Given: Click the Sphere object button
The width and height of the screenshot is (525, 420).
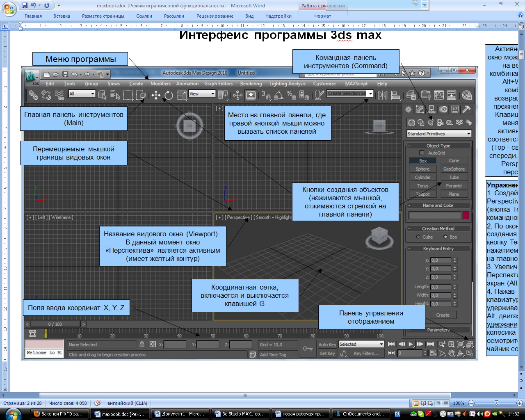Looking at the screenshot, I should point(422,169).
